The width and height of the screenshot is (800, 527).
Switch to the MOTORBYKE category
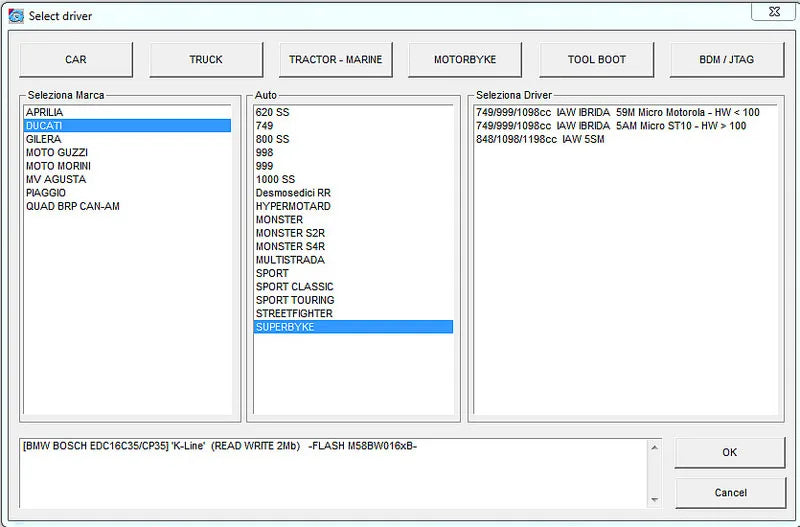pos(465,60)
